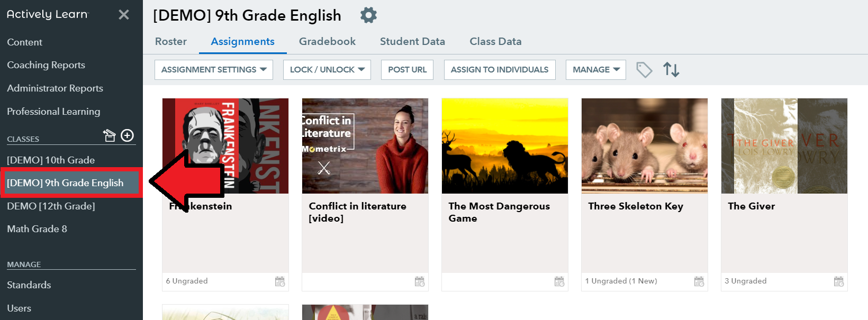
Task: Add a new class with plus icon
Action: tap(127, 136)
